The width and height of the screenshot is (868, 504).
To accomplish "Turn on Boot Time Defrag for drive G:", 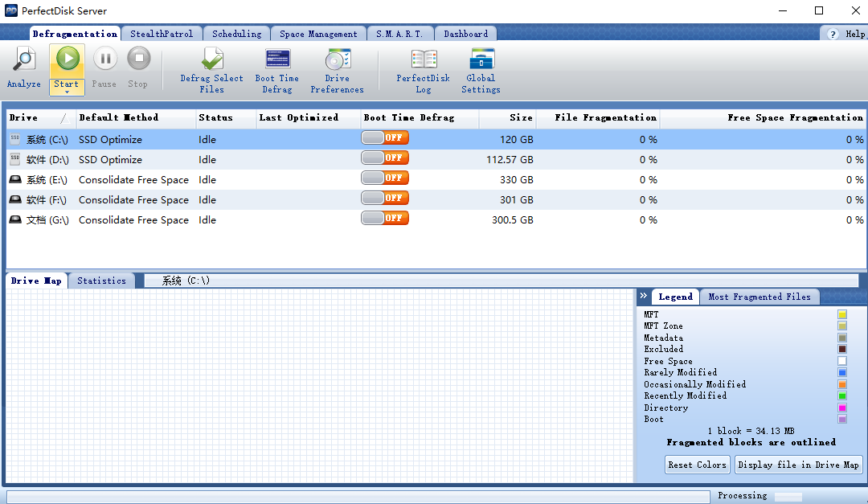I will click(x=384, y=218).
